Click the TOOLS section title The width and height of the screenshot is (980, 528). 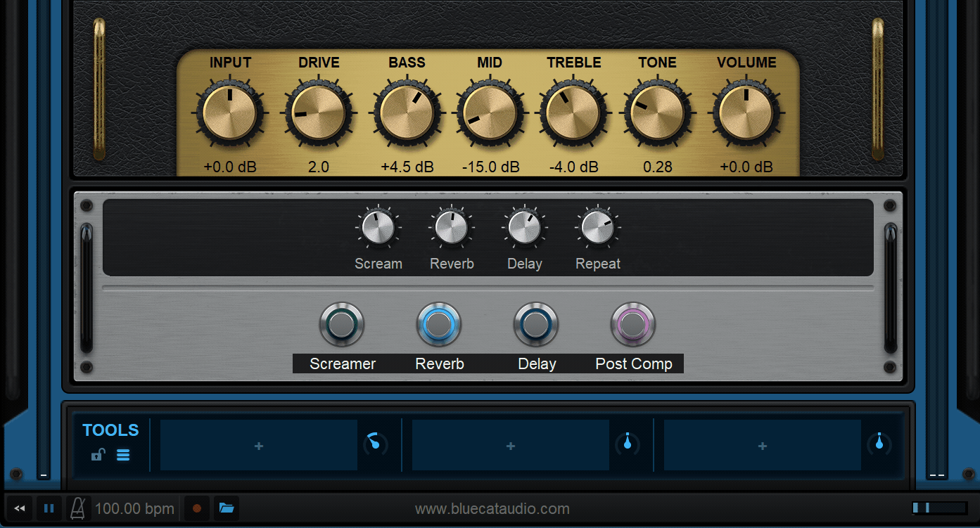tap(110, 430)
